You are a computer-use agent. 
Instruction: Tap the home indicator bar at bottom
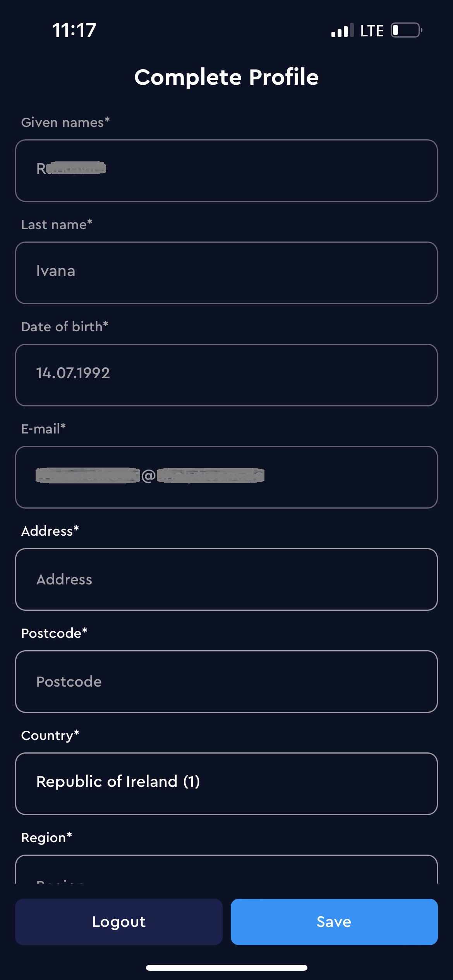(x=226, y=968)
